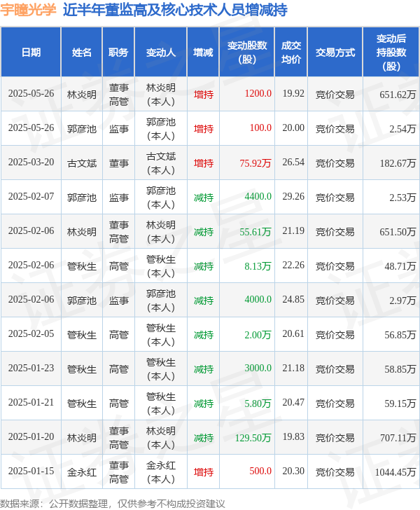Click the date 2025-02-05
Screen dimensions: 420x510
click(x=31, y=333)
